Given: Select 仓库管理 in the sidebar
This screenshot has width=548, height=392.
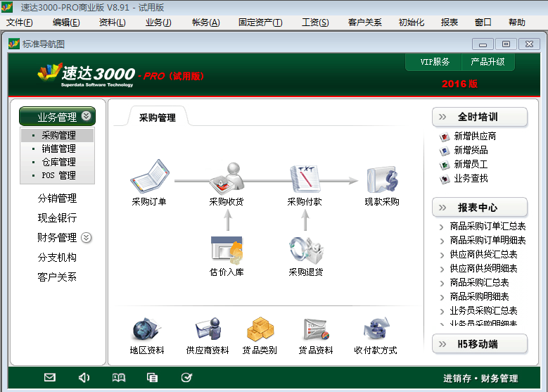Looking at the screenshot, I should (x=57, y=162).
